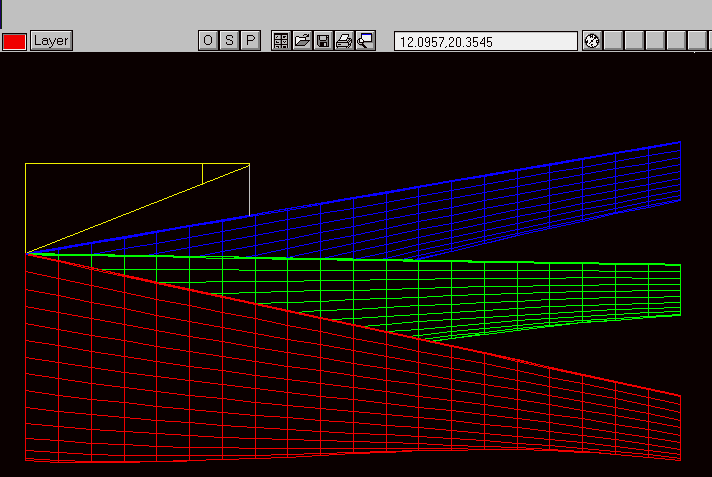This screenshot has width=712, height=477.
Task: Open the grid table panel icon
Action: [x=281, y=41]
